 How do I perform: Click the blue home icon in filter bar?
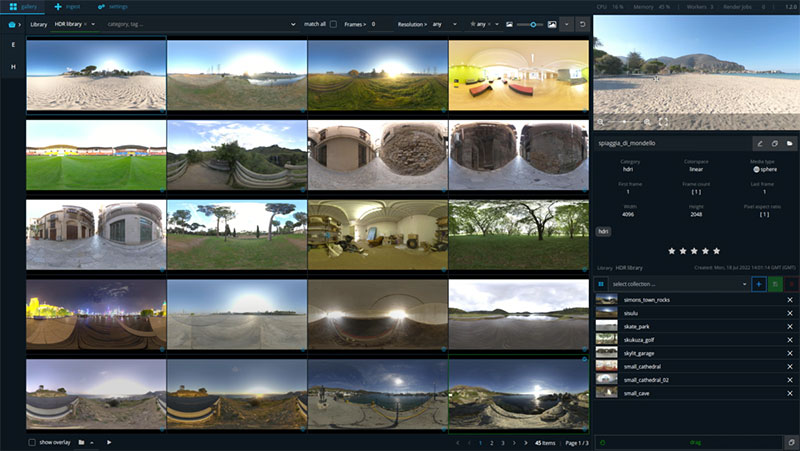(12, 24)
